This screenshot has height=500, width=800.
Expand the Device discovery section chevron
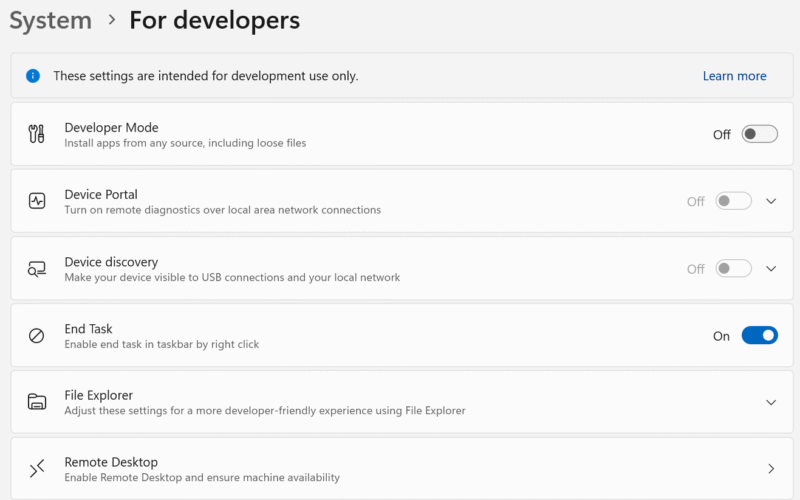point(771,269)
